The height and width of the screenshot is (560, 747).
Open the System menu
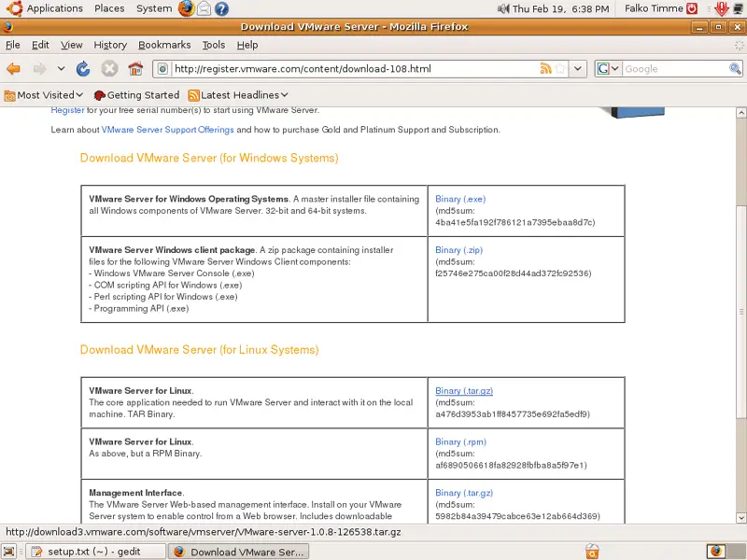point(154,8)
